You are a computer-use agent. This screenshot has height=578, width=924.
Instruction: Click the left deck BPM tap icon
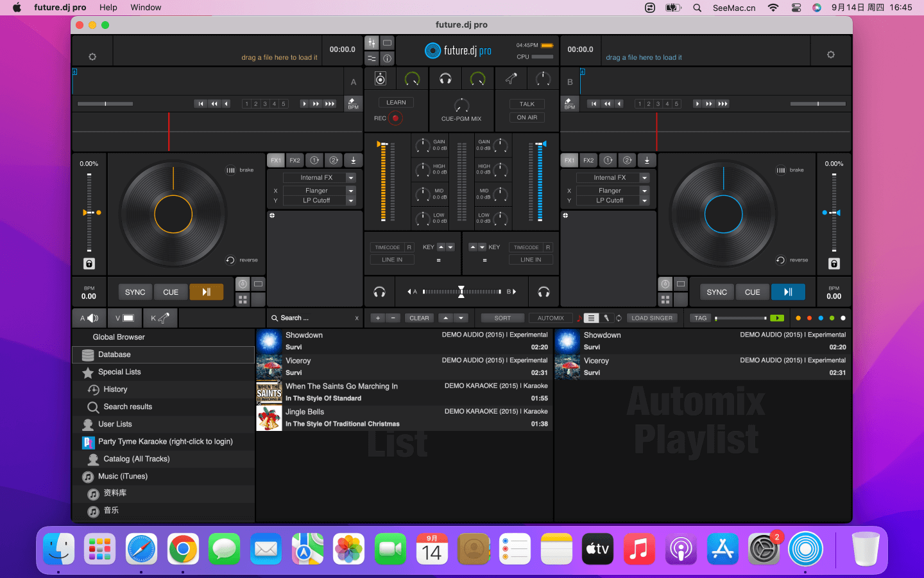coord(353,103)
